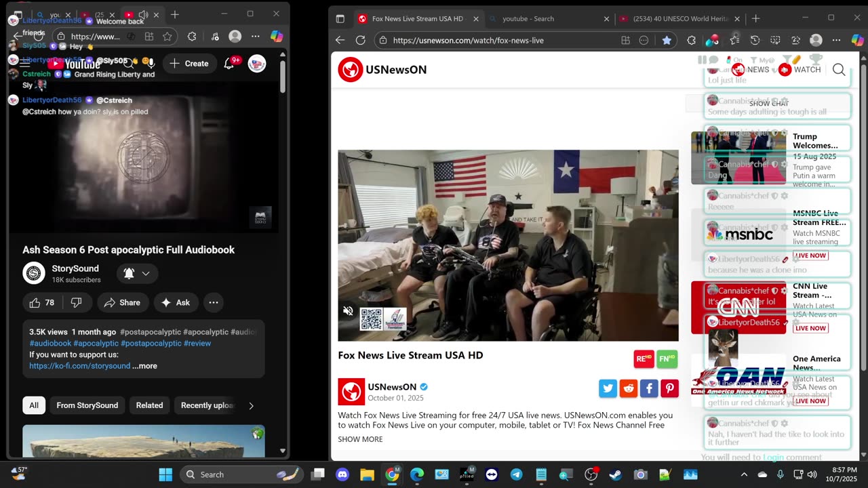868x488 pixels.
Task: Open Extensions puzzle icon in right Edge window
Action: pos(691,40)
